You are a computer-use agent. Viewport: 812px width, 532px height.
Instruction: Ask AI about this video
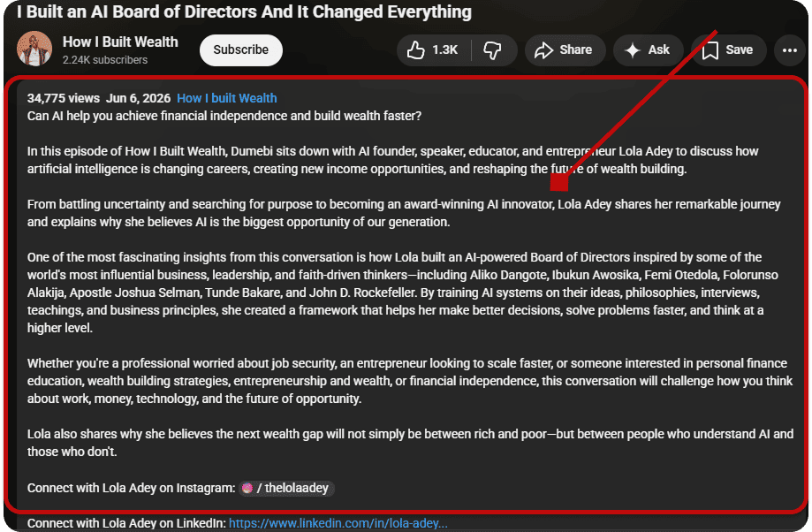coord(648,50)
